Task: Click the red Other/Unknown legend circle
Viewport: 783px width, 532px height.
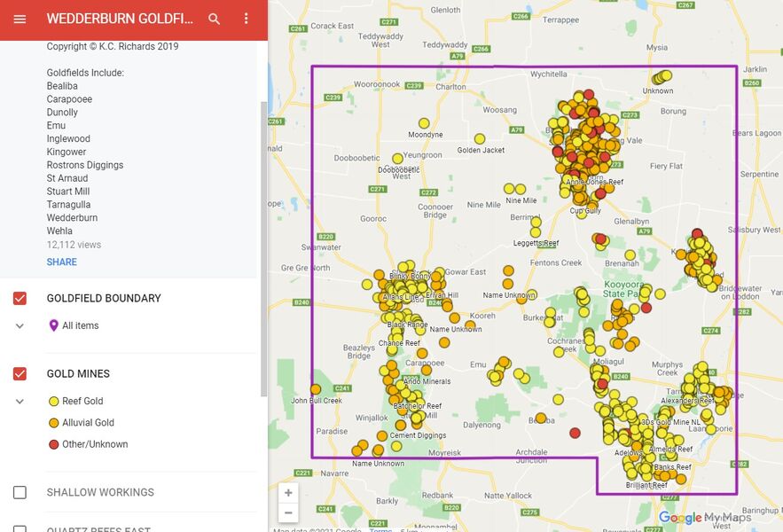Action: 53,444
